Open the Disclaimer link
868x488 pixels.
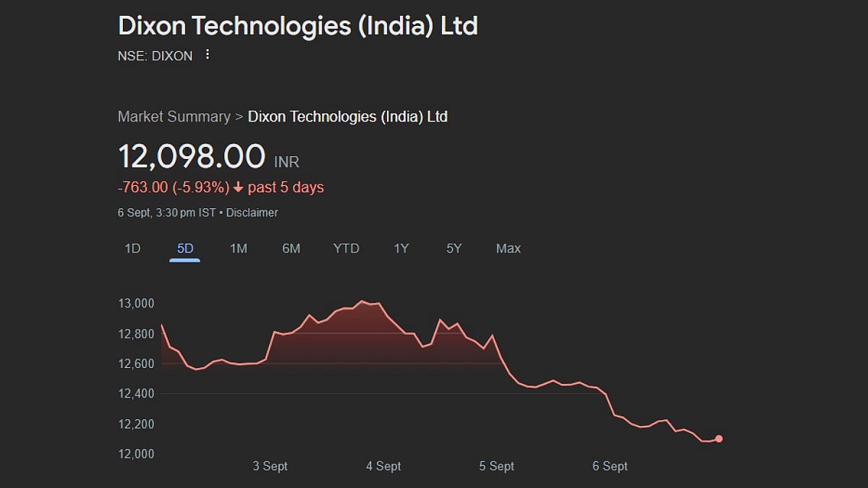click(x=254, y=213)
